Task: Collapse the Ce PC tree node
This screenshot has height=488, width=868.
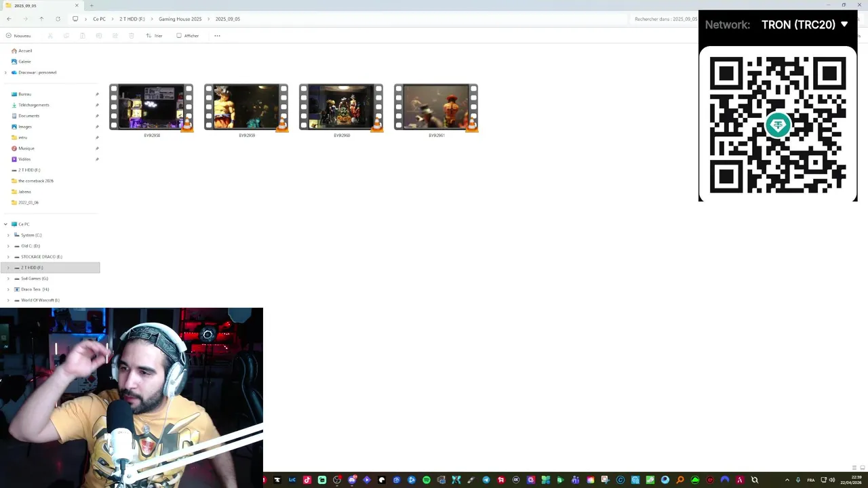Action: (5, 224)
